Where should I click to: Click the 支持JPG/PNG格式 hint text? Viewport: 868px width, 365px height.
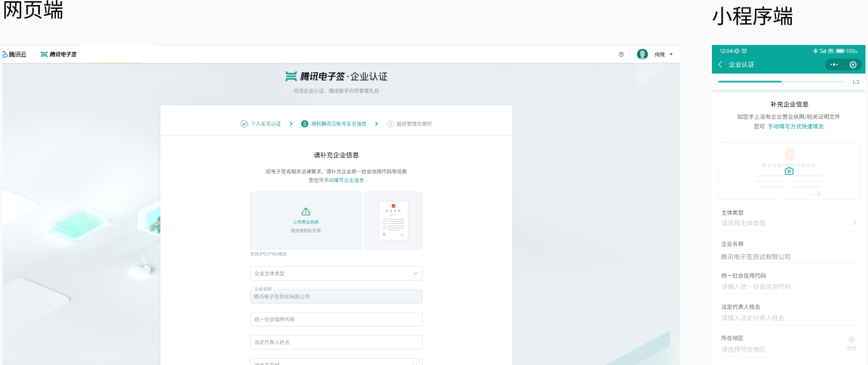268,254
